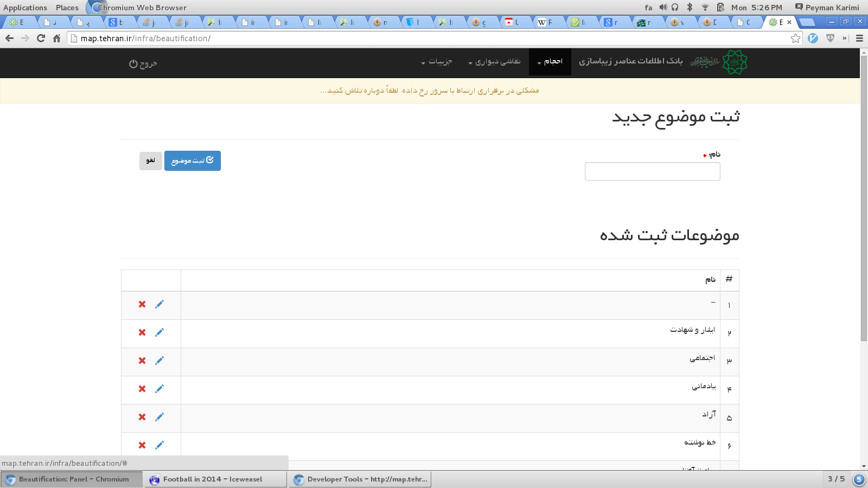The width and height of the screenshot is (868, 488).
Task: Open the Places menu
Action: pyautogui.click(x=67, y=8)
